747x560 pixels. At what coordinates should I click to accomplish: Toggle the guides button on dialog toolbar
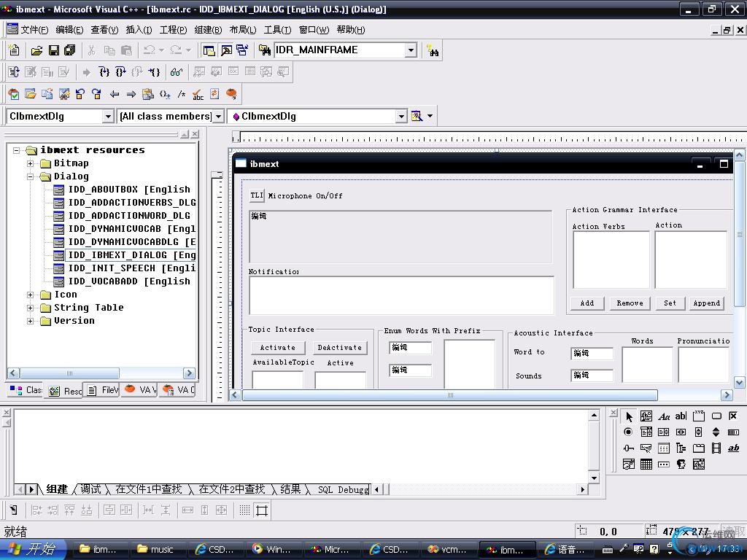[261, 510]
